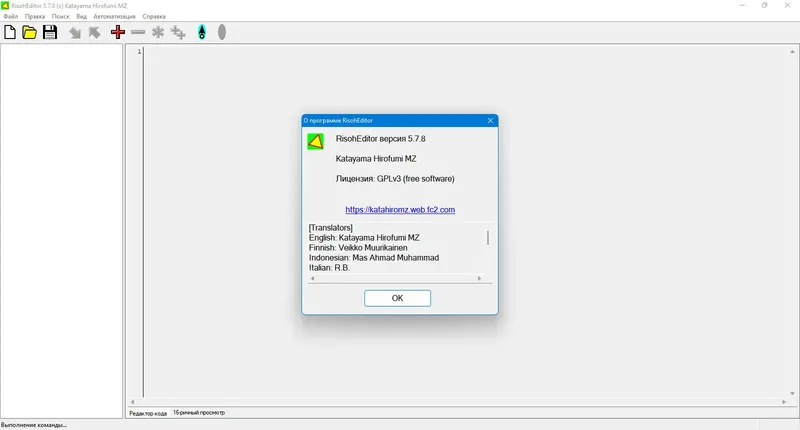Viewport: 800px width, 430px height.
Task: Add a resource with the red plus icon
Action: (x=118, y=32)
